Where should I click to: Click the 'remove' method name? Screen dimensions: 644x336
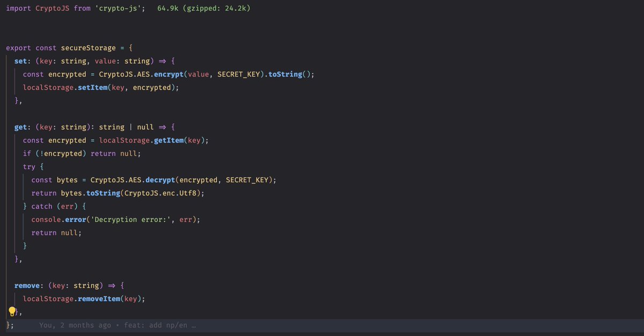tap(27, 286)
